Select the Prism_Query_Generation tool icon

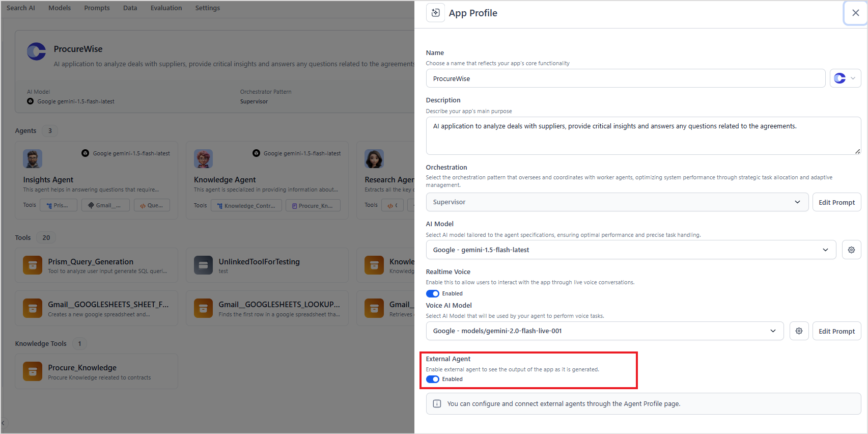(33, 265)
